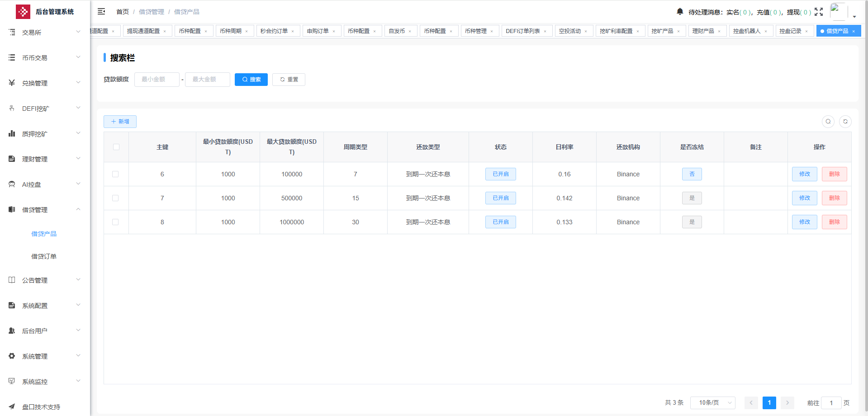Toggle 已开启 status for row 8

[x=501, y=222]
